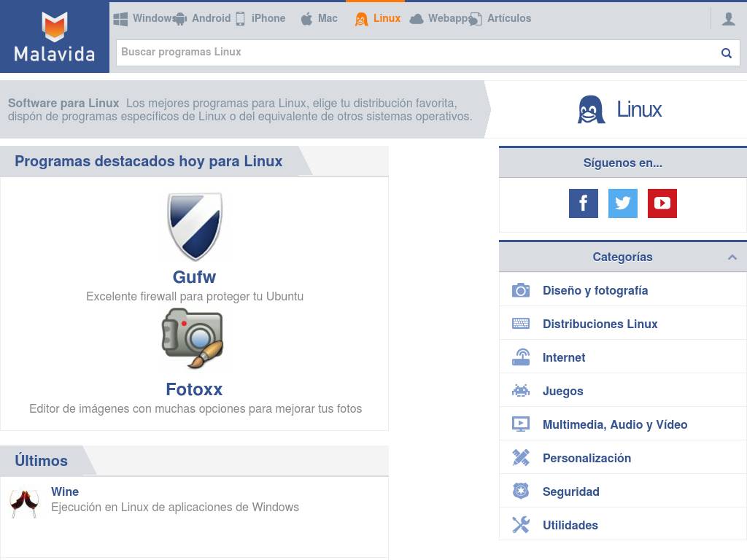Select the Linux tab
The image size is (747, 560).
pyautogui.click(x=387, y=18)
